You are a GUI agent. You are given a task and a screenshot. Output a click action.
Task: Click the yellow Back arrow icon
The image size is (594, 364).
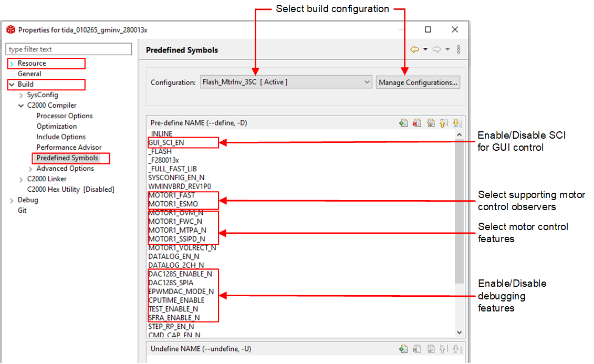click(414, 49)
